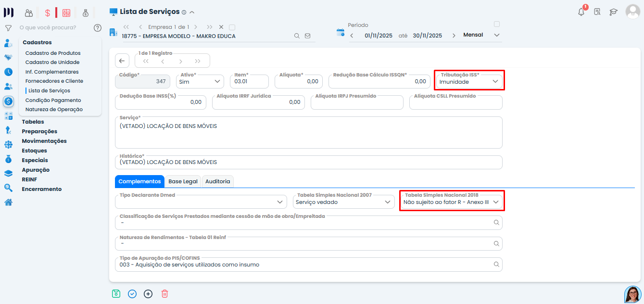Switch to the Auditoria tab
This screenshot has width=644, height=304.
pyautogui.click(x=217, y=181)
